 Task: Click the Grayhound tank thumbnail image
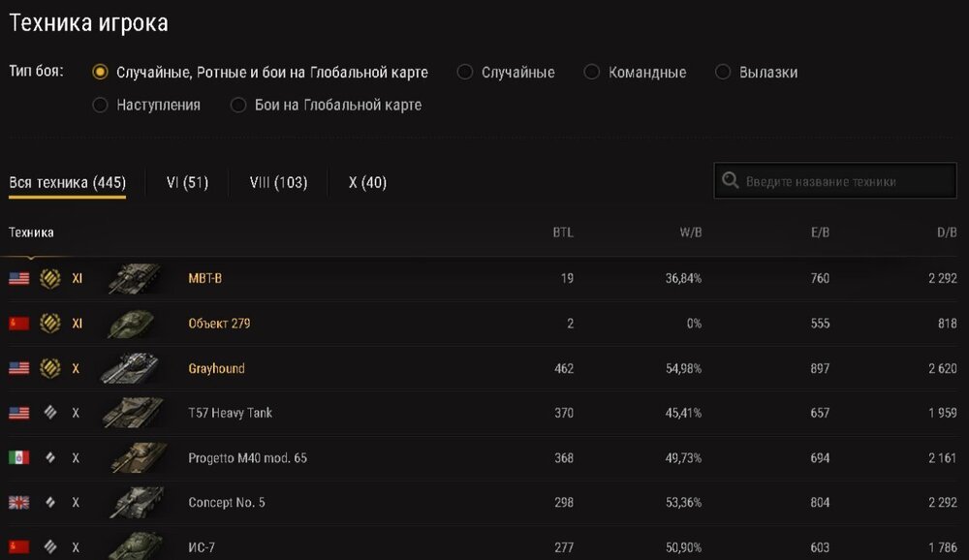[133, 368]
